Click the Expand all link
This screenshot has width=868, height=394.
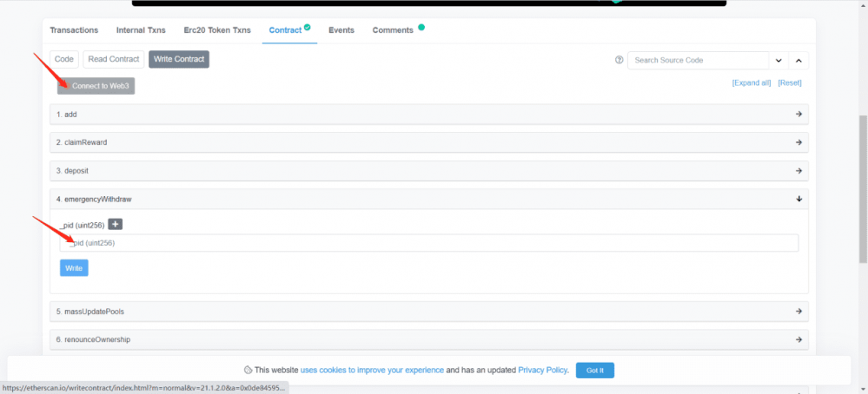(x=752, y=82)
